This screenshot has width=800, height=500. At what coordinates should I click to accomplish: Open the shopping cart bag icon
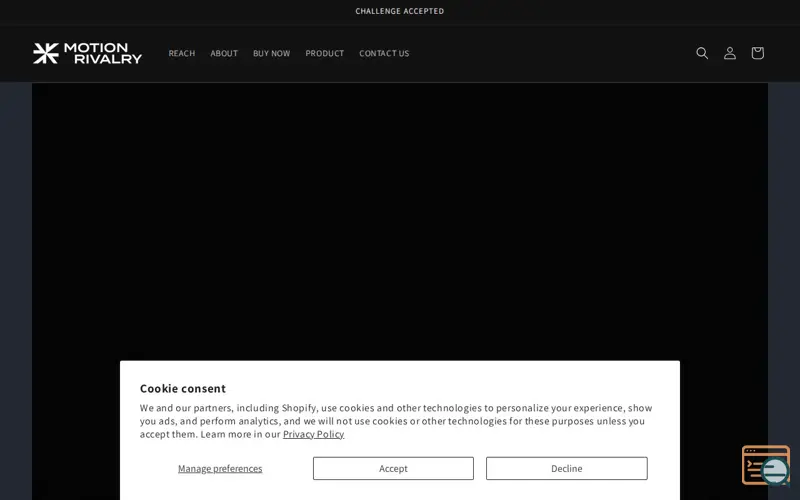[757, 53]
